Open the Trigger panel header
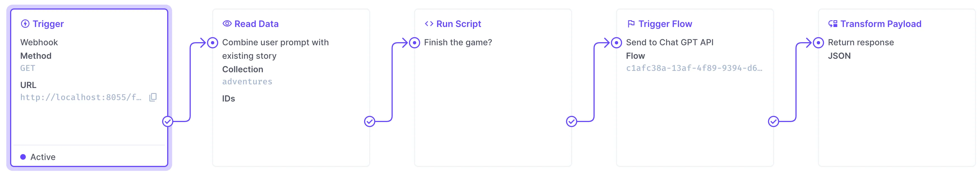Screen dimensions: 980x176 pyautogui.click(x=48, y=24)
